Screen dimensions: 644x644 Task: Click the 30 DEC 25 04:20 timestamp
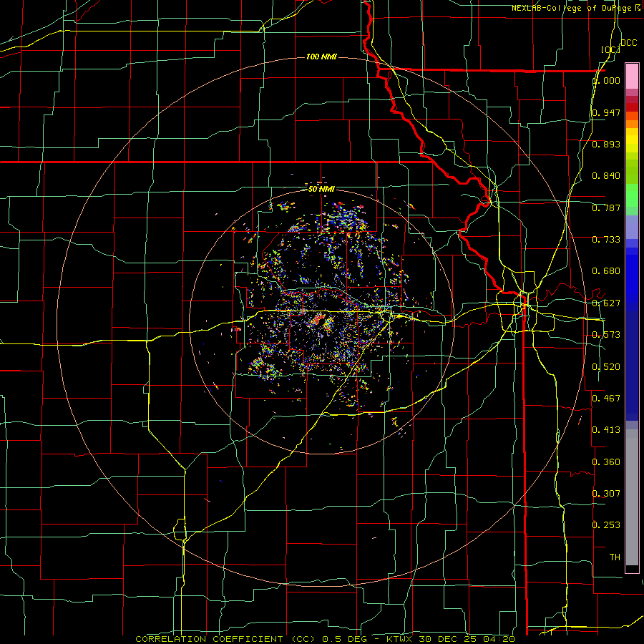(467, 639)
